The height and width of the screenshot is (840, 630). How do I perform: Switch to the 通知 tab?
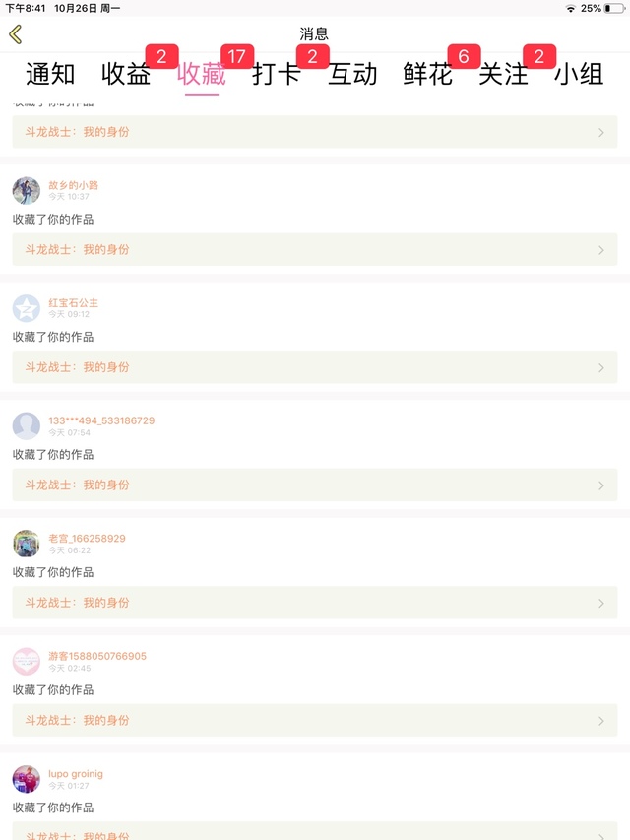click(50, 74)
